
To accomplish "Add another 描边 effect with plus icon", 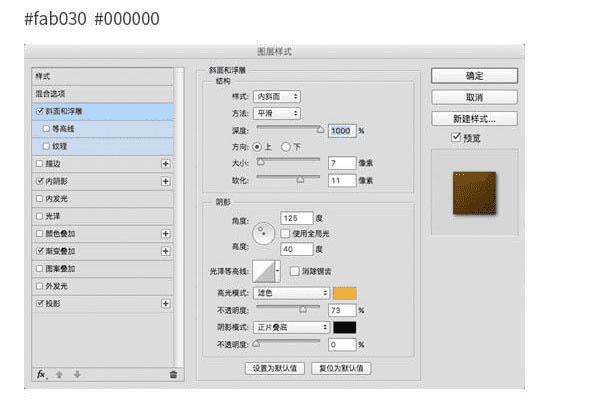I will [x=165, y=164].
